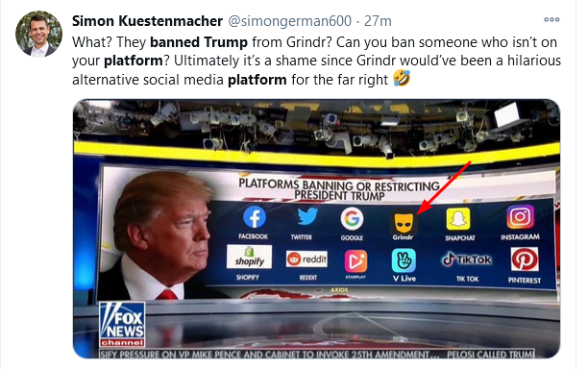Click the V Live peace-hand icon
This screenshot has width=588, height=369.
[x=404, y=260]
